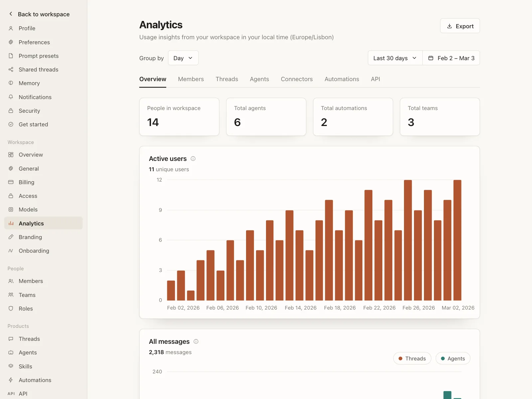Screen dimensions: 532x399
Task: Show info tooltip for All messages
Action: click(x=196, y=341)
